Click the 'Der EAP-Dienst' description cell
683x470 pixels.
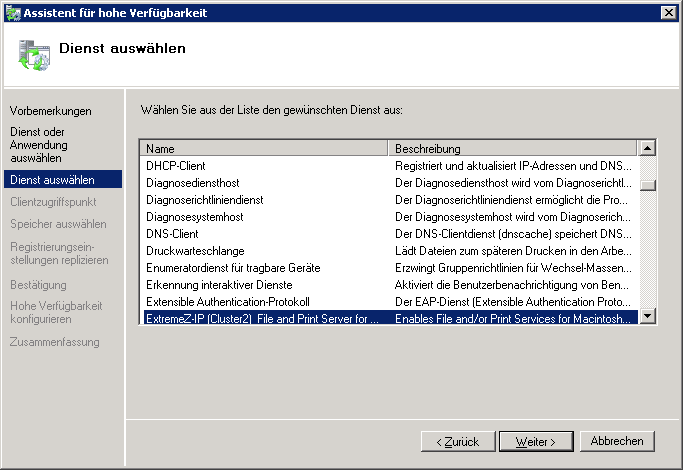pyautogui.click(x=513, y=302)
